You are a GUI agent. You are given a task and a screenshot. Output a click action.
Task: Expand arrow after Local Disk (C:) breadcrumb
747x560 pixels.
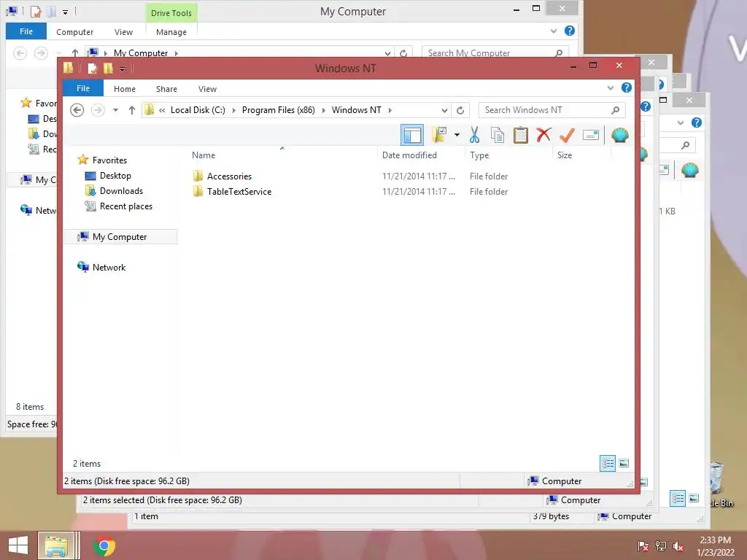234,111
